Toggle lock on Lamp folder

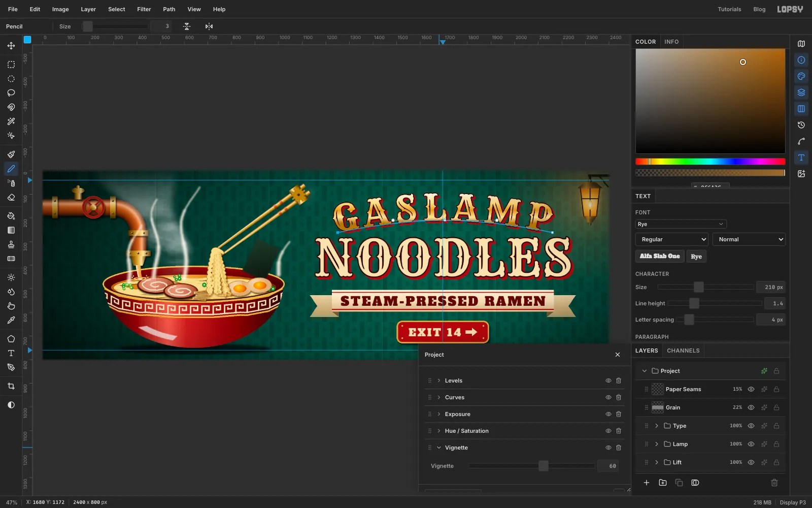776,444
